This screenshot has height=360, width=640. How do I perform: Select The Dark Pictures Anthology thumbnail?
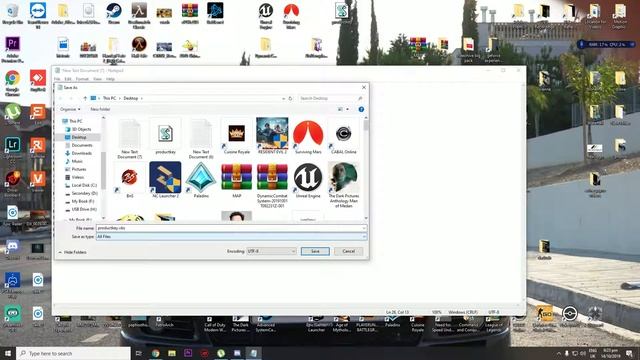coord(344,185)
